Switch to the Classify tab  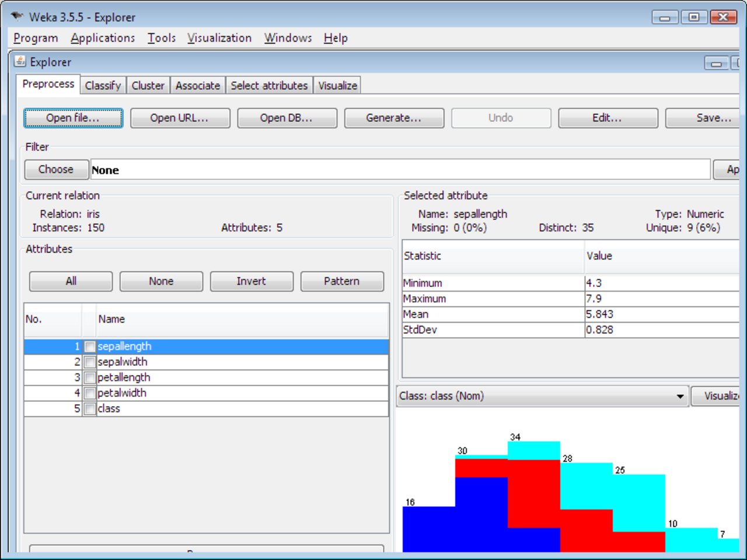(103, 86)
